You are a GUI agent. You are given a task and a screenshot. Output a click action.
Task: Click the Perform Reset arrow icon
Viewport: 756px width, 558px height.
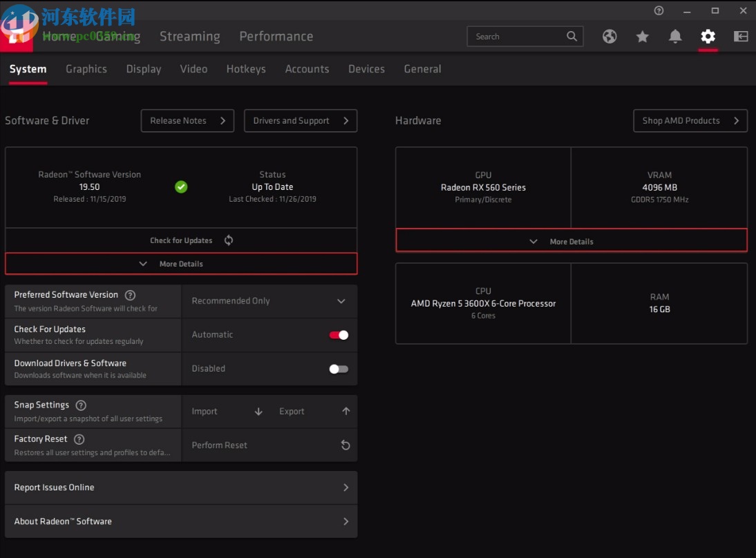point(346,445)
